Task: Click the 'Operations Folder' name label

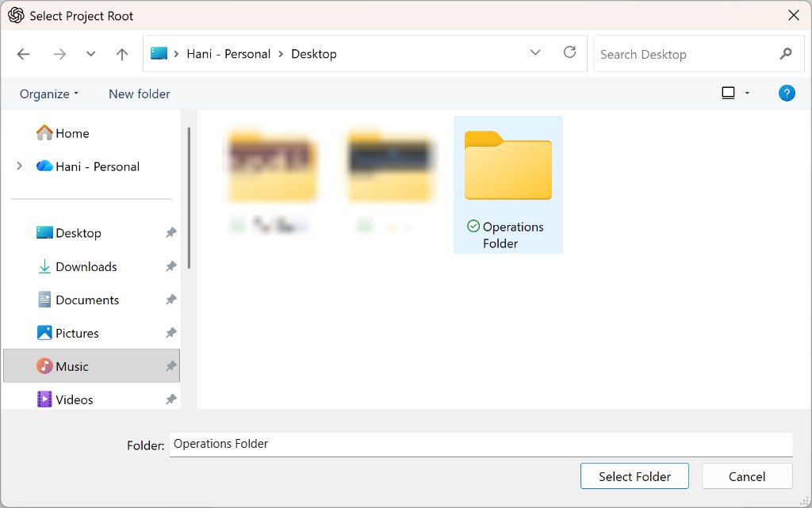Action: tap(513, 235)
